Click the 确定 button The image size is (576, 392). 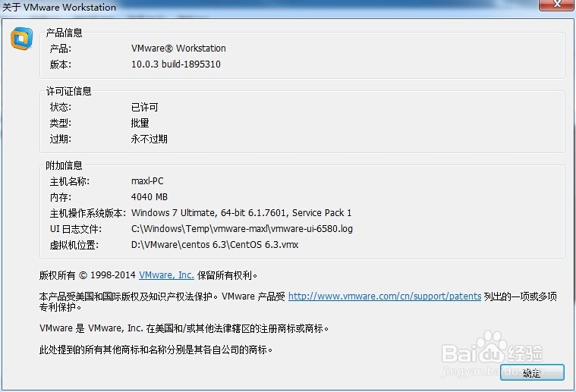(532, 372)
